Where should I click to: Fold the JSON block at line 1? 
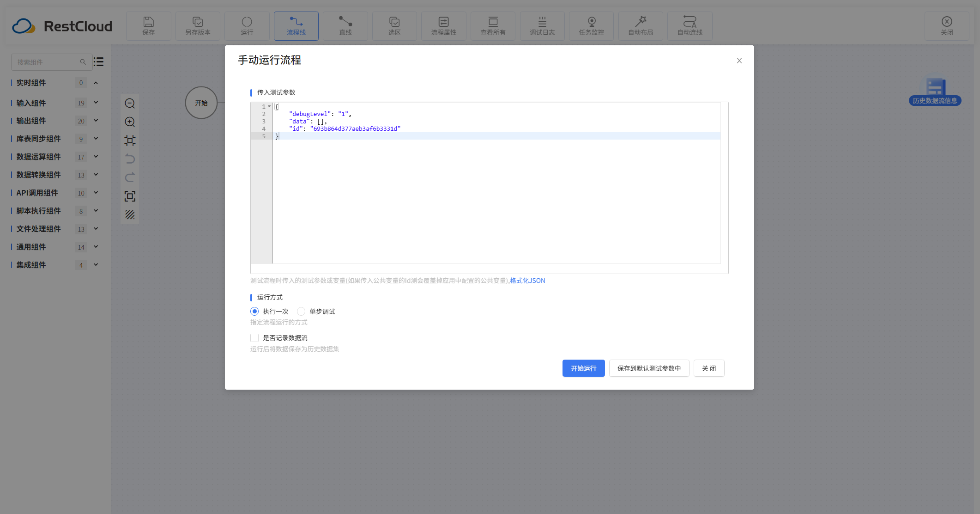pos(269,106)
